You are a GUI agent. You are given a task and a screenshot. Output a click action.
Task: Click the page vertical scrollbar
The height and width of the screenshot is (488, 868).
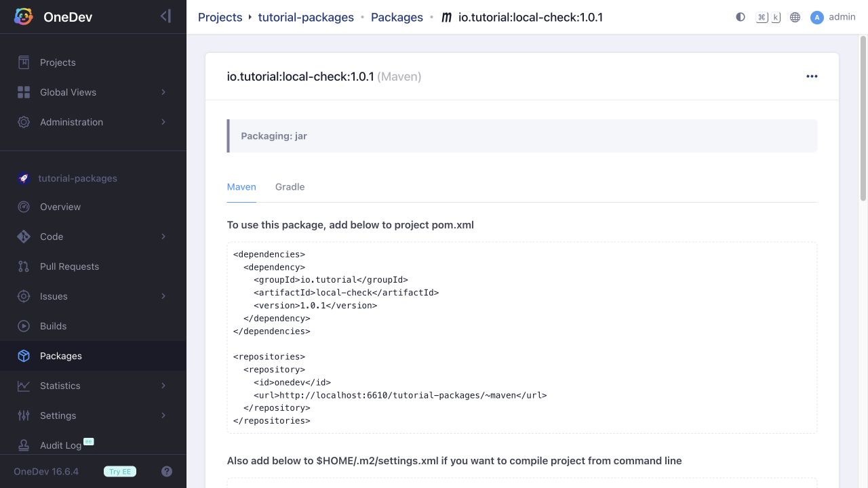pyautogui.click(x=863, y=119)
